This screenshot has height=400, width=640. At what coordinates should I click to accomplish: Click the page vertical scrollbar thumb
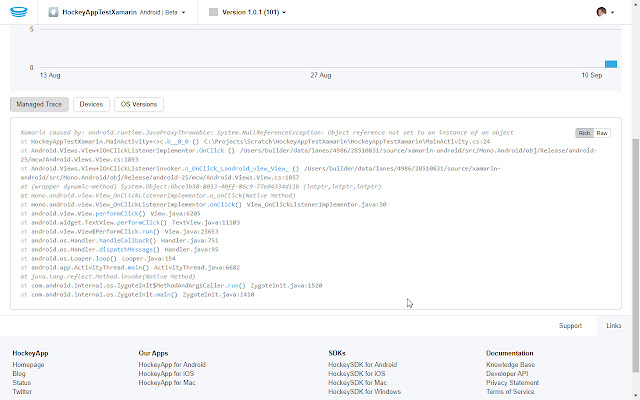636,255
